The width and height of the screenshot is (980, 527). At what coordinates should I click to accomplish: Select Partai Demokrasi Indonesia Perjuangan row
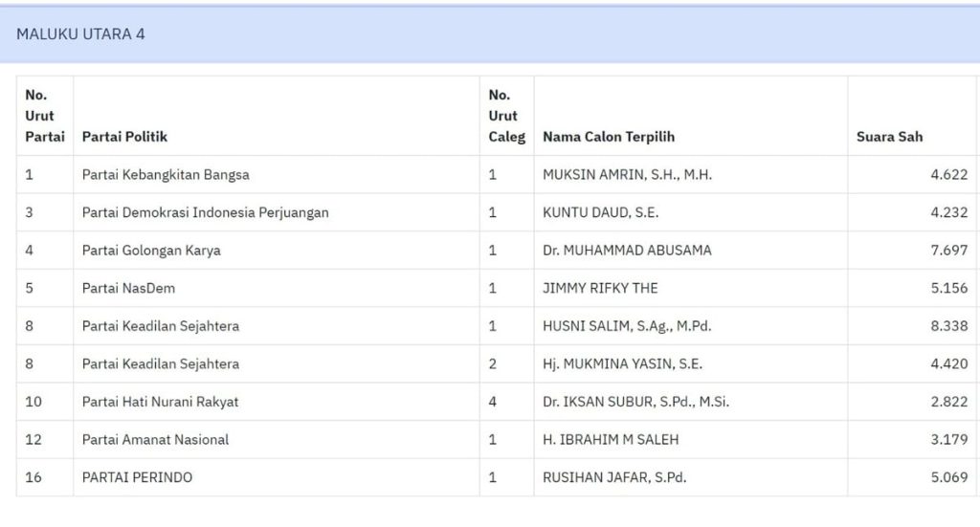(x=205, y=212)
